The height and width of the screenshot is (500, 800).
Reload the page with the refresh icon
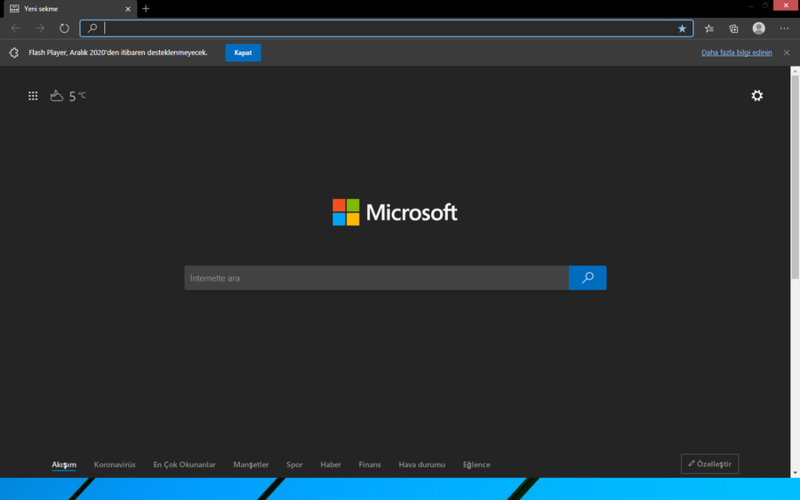(64, 28)
